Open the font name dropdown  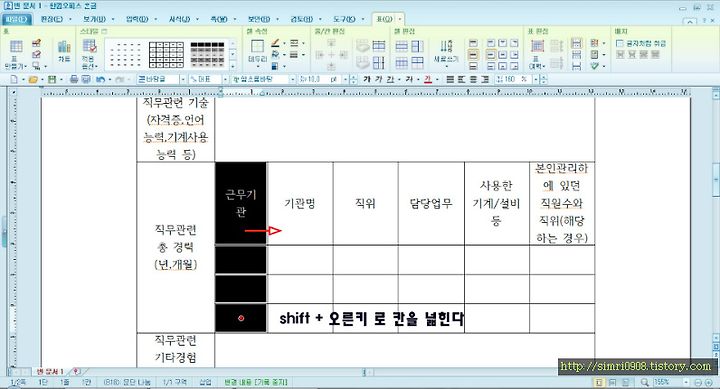[292, 79]
